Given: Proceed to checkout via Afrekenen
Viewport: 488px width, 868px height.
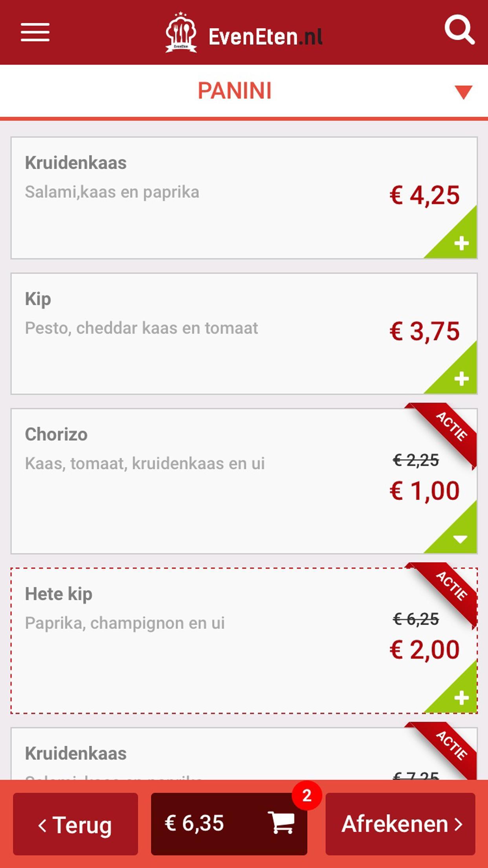Looking at the screenshot, I should point(400,824).
